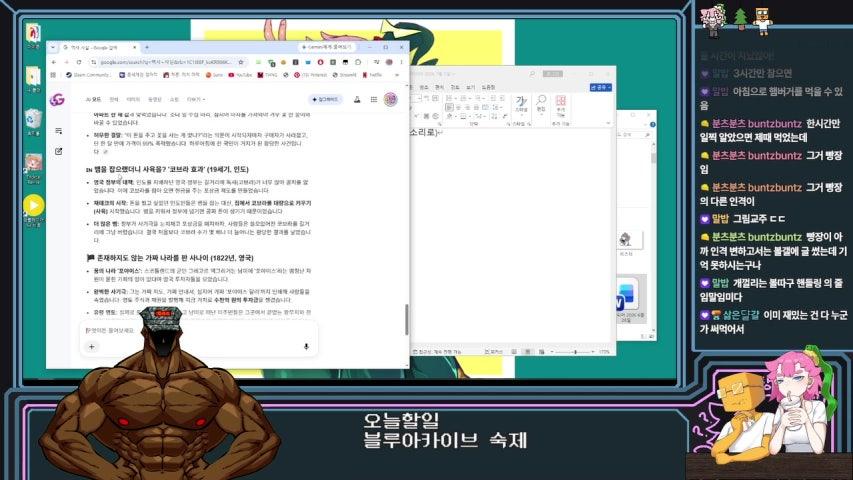Bookmark this page with star icon

click(241, 62)
